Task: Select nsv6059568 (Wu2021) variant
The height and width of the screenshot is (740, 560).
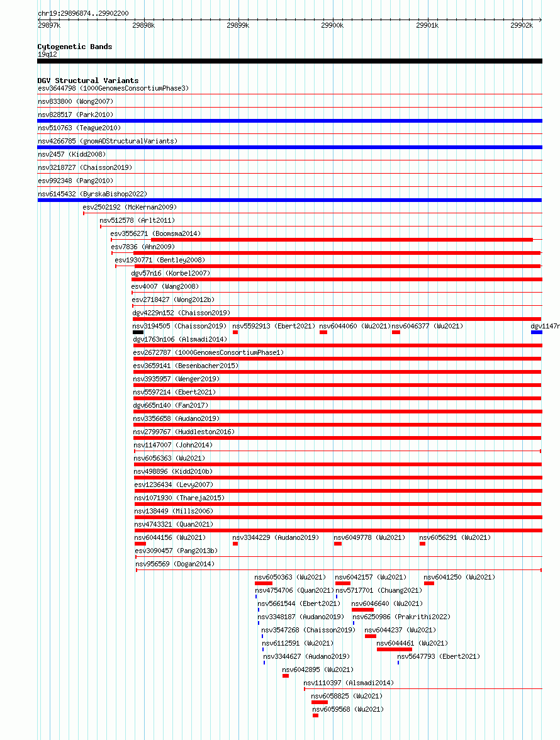Action: tap(348, 709)
